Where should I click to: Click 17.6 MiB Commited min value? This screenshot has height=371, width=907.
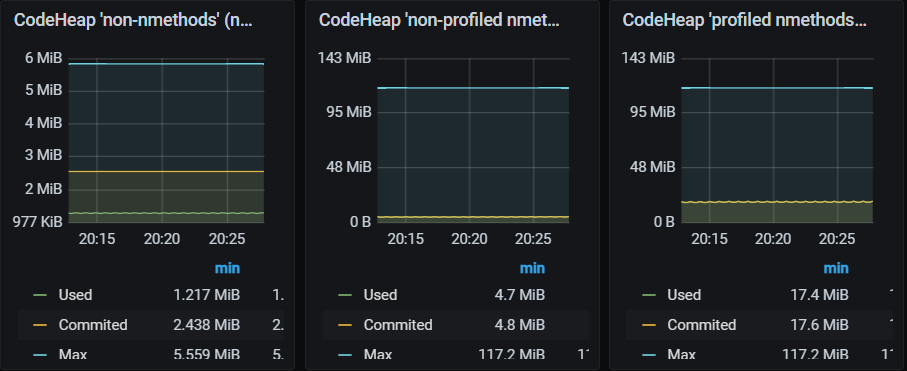click(819, 325)
